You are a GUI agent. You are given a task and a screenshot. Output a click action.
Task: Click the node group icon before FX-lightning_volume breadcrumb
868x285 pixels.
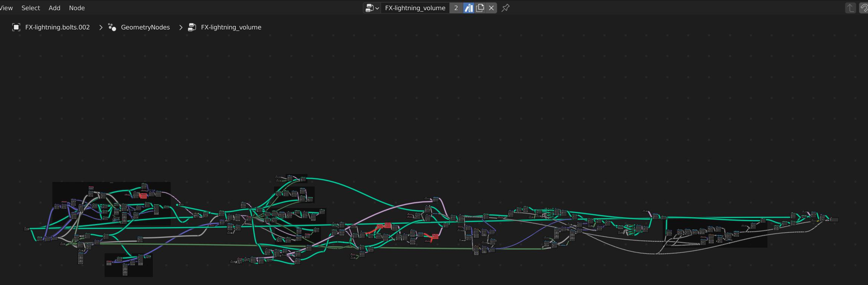[192, 27]
